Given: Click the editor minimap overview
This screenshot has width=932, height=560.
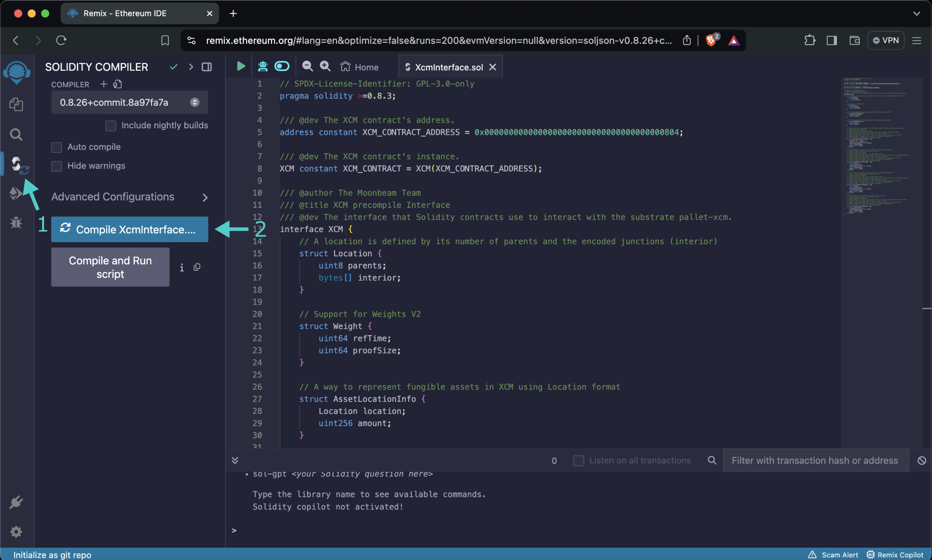Looking at the screenshot, I should tap(881, 147).
